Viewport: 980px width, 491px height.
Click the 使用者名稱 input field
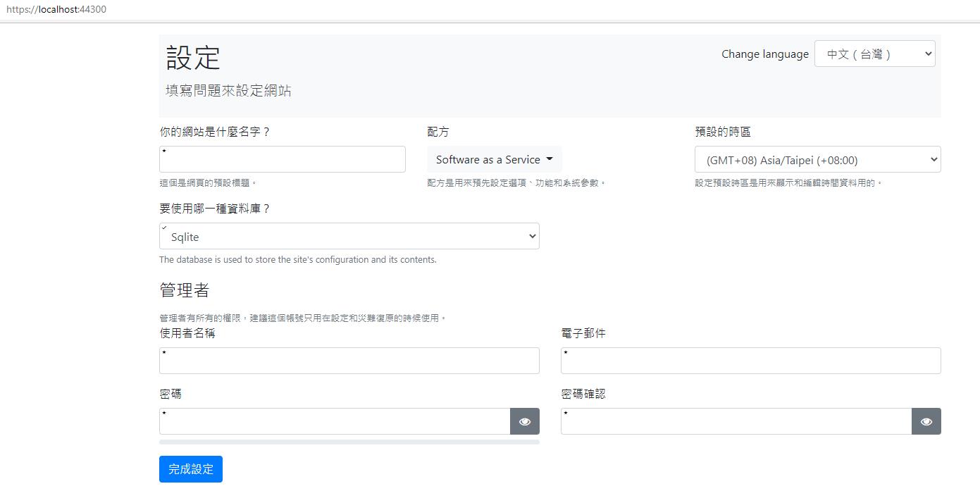point(349,361)
